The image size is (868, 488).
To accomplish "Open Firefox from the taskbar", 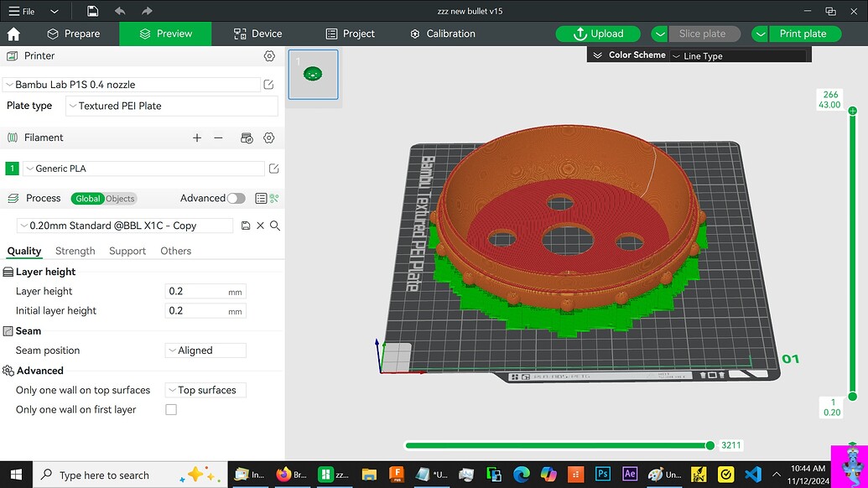I will tap(292, 475).
